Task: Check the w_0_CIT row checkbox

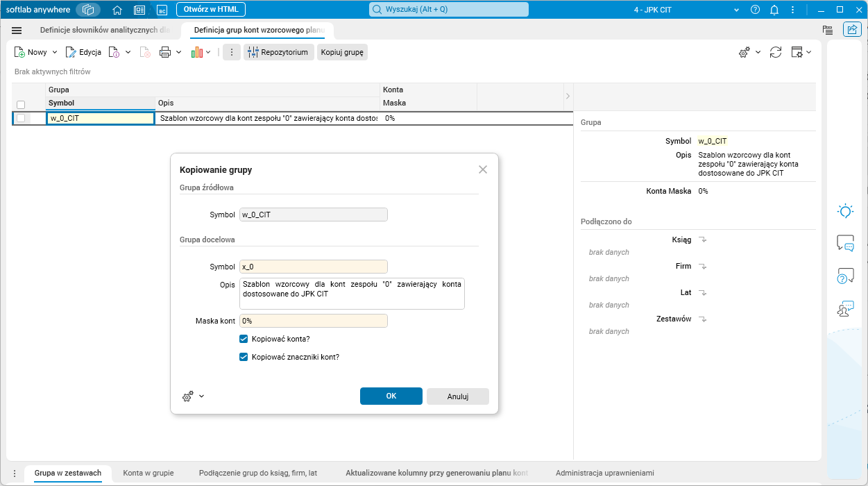Action: point(21,118)
